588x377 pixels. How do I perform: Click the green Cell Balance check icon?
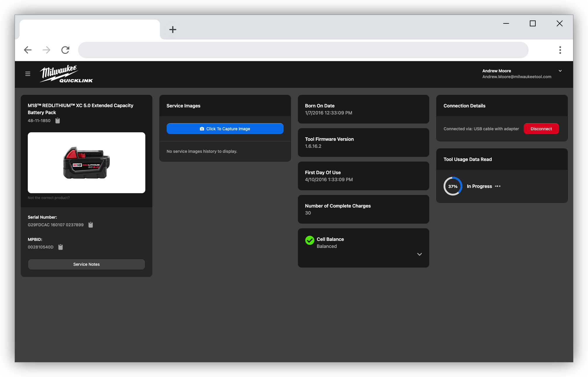click(310, 240)
